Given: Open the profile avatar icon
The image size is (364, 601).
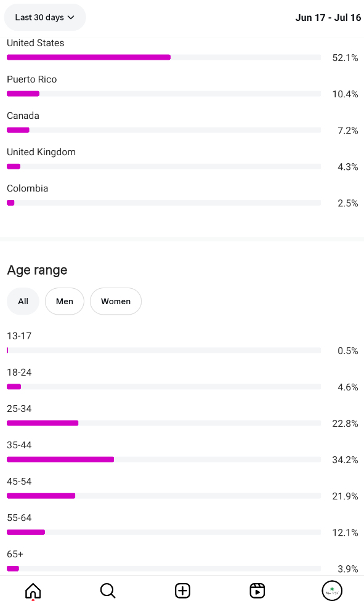Looking at the screenshot, I should pyautogui.click(x=332, y=591).
